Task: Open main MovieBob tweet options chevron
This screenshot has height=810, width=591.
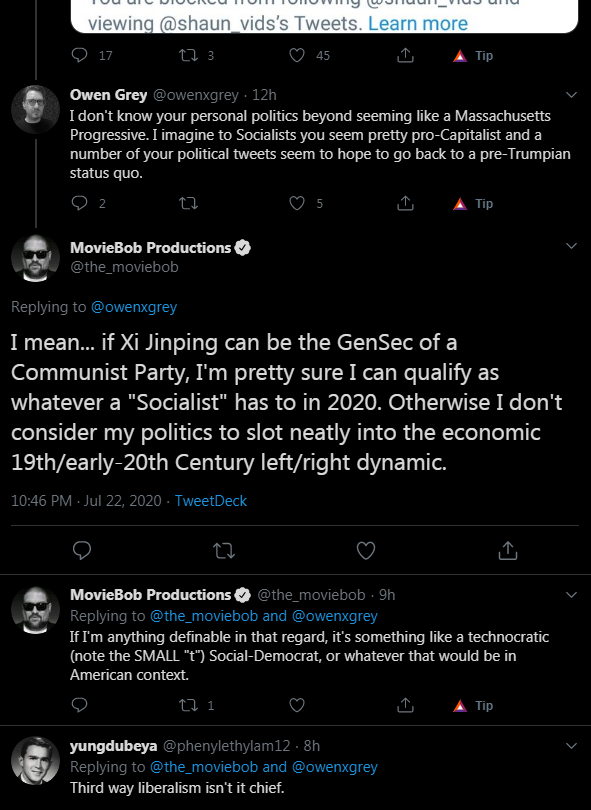Action: click(x=571, y=246)
